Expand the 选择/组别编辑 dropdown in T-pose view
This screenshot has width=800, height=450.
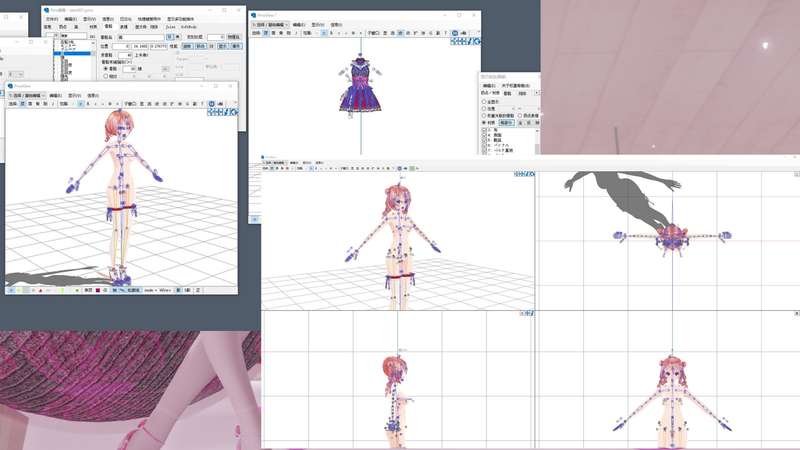coord(26,95)
